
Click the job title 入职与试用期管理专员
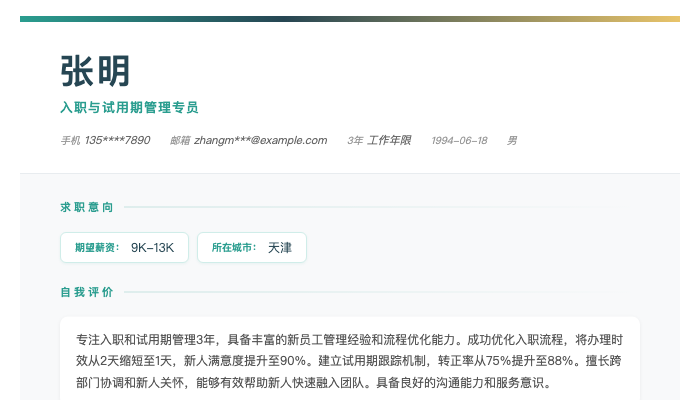point(129,108)
